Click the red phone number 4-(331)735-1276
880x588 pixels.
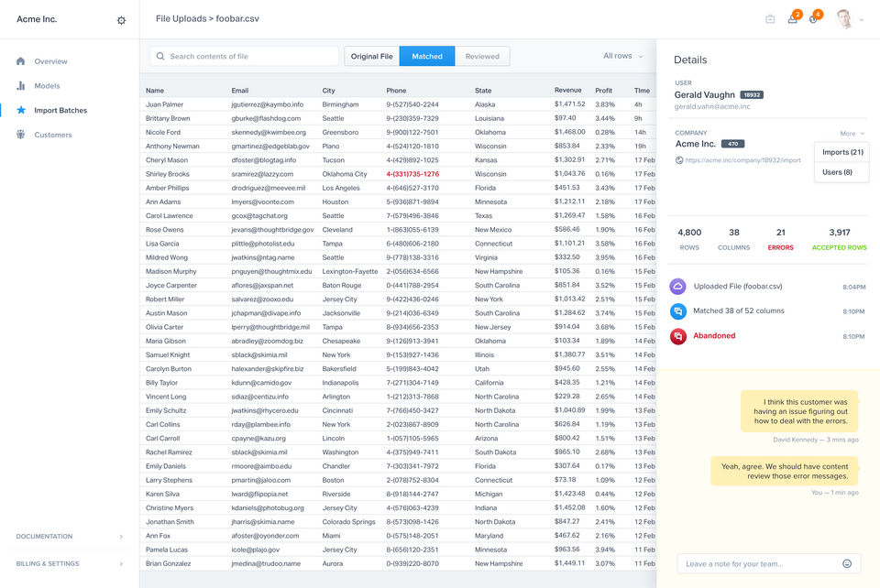pos(412,174)
